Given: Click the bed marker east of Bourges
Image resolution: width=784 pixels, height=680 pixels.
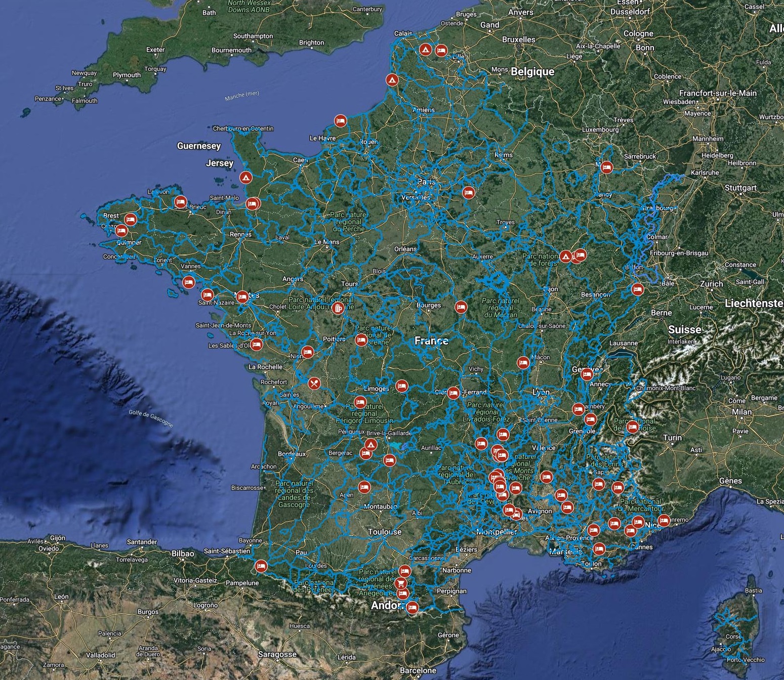Looking at the screenshot, I should coord(461,307).
